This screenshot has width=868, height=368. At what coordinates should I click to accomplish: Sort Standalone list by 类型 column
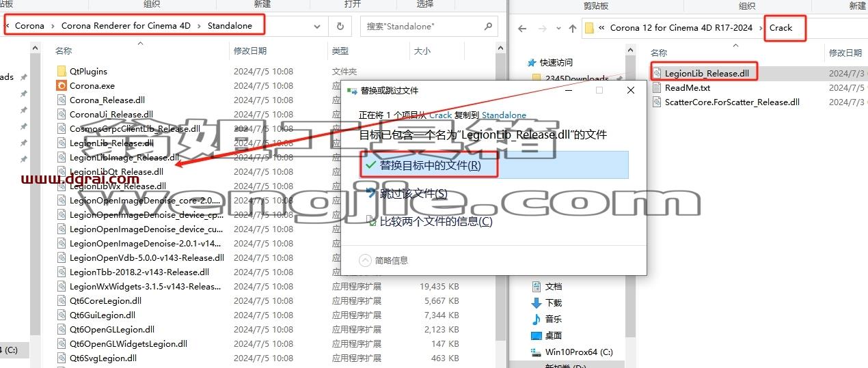pos(340,51)
